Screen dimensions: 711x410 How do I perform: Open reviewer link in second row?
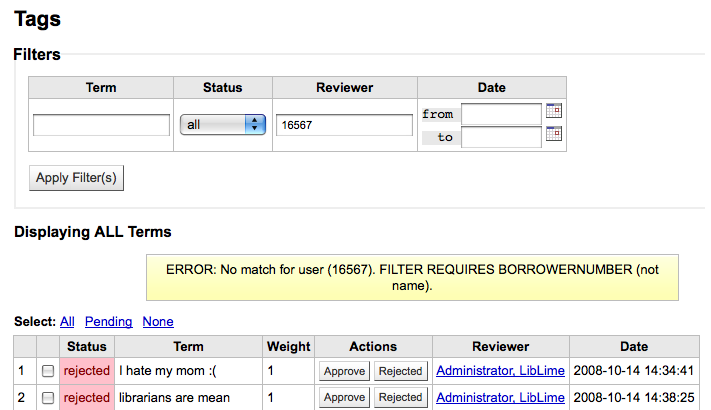tap(500, 397)
